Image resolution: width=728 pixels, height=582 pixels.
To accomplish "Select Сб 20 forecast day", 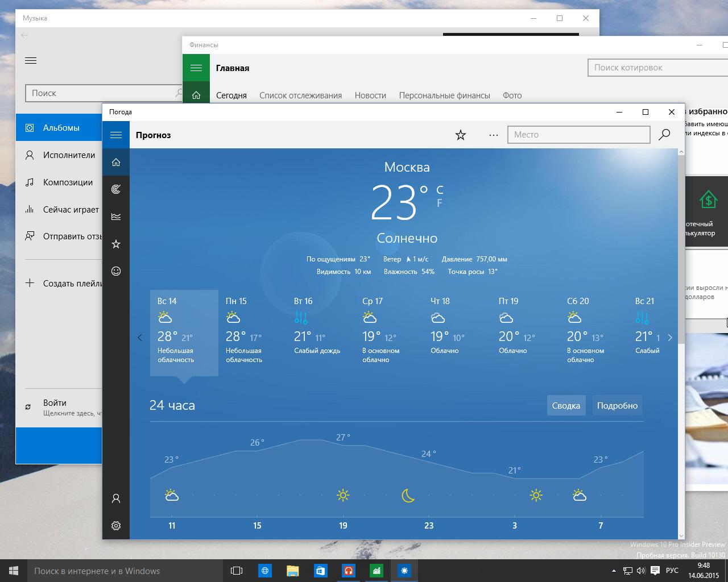I will (x=594, y=332).
